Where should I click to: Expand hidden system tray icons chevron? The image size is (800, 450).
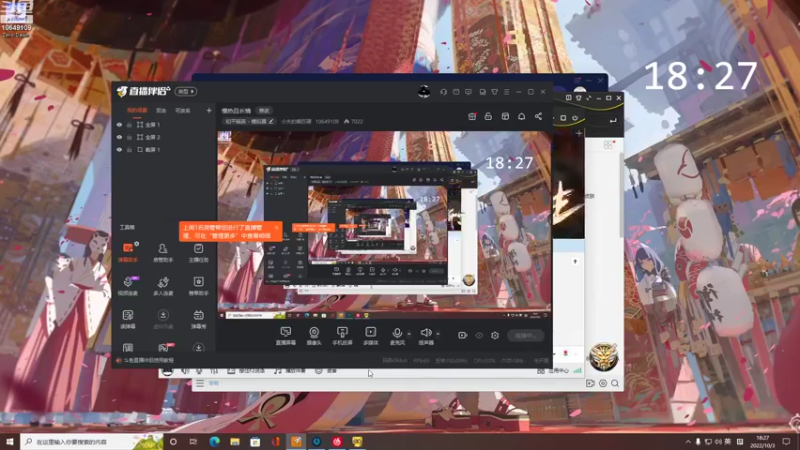point(688,441)
